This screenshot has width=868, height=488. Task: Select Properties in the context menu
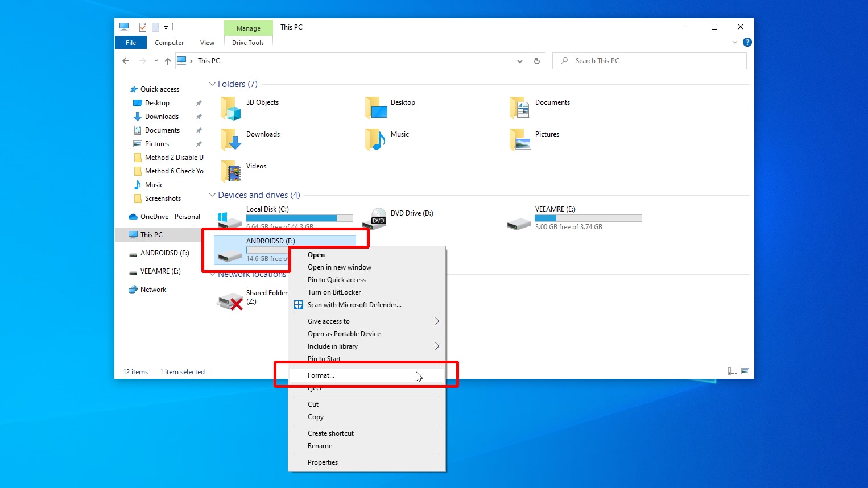pos(323,462)
